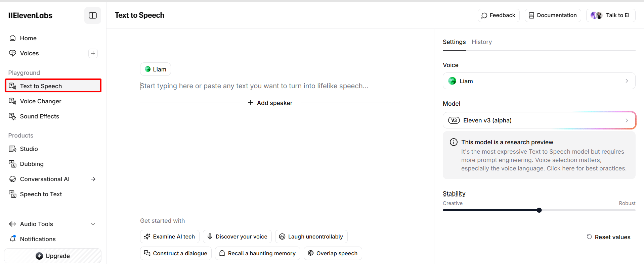644x264 pixels.
Task: Follow the 'here' best practices link
Action: coord(568,168)
